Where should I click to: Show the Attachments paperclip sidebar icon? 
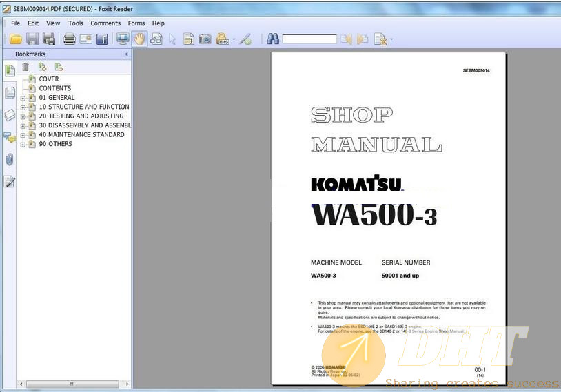(10, 160)
